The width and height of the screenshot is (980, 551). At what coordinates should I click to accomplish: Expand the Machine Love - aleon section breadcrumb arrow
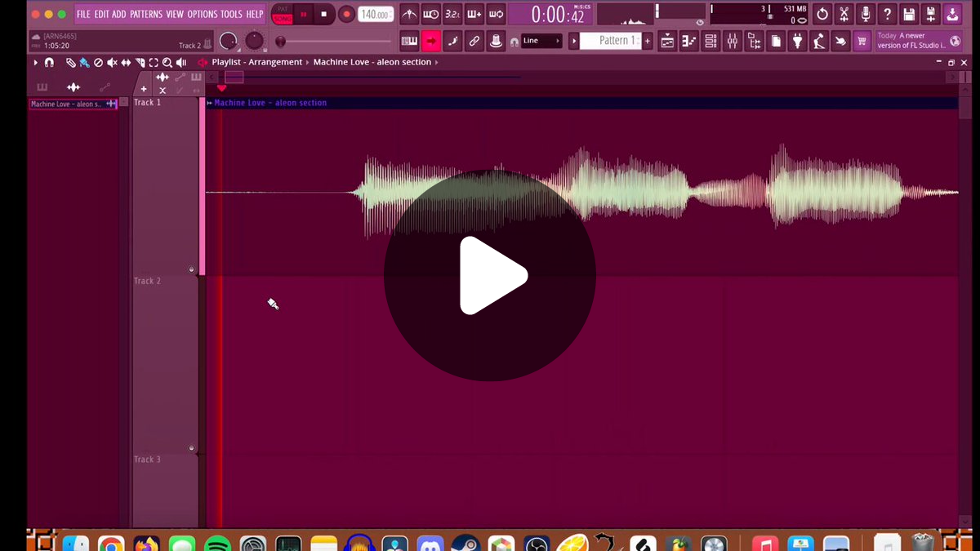coord(437,62)
